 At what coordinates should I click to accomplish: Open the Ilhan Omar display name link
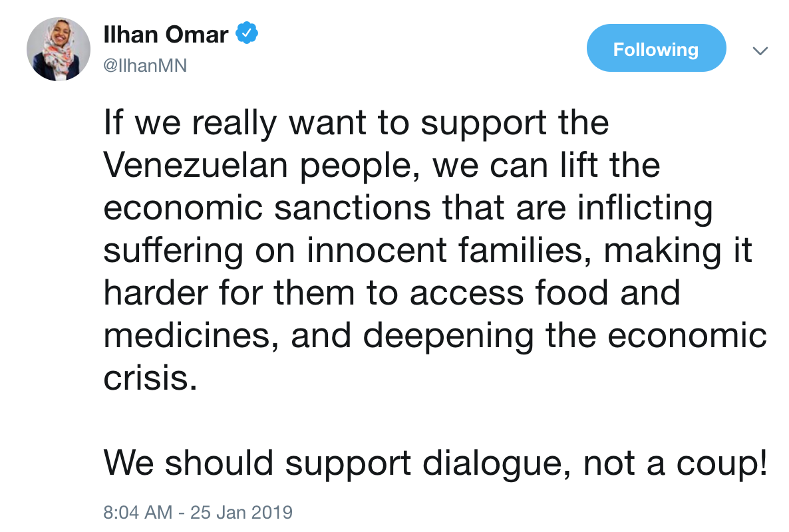pos(166,35)
